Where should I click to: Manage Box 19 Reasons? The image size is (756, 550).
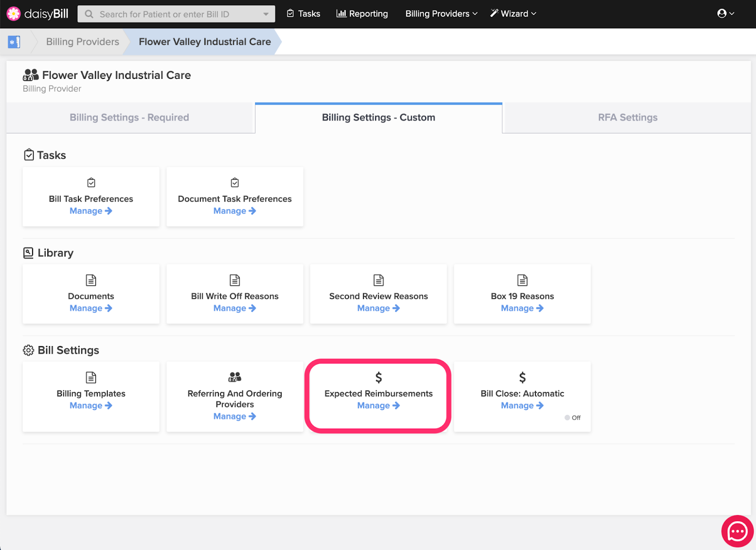coord(523,308)
